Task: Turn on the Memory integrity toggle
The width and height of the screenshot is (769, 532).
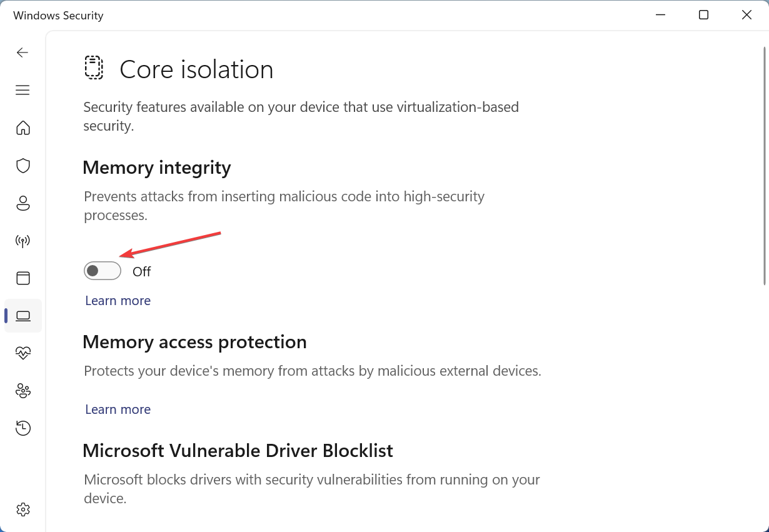Action: click(103, 271)
